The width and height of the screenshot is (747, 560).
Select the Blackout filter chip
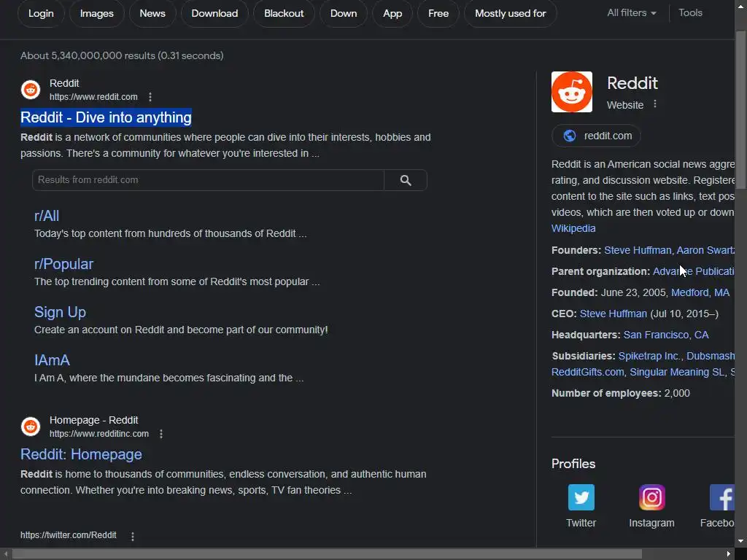coord(284,13)
